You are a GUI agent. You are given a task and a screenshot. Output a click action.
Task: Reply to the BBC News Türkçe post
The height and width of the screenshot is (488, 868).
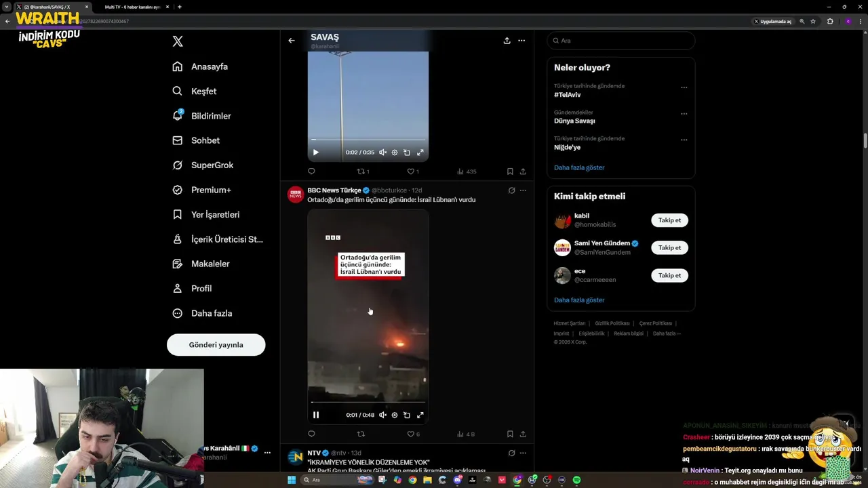(311, 434)
